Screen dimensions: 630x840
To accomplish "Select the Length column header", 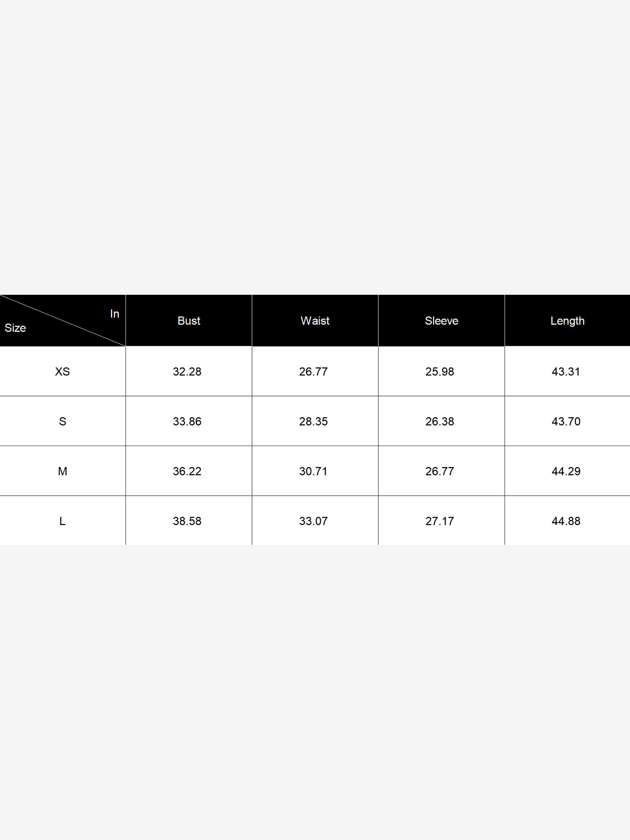I will coord(567,320).
